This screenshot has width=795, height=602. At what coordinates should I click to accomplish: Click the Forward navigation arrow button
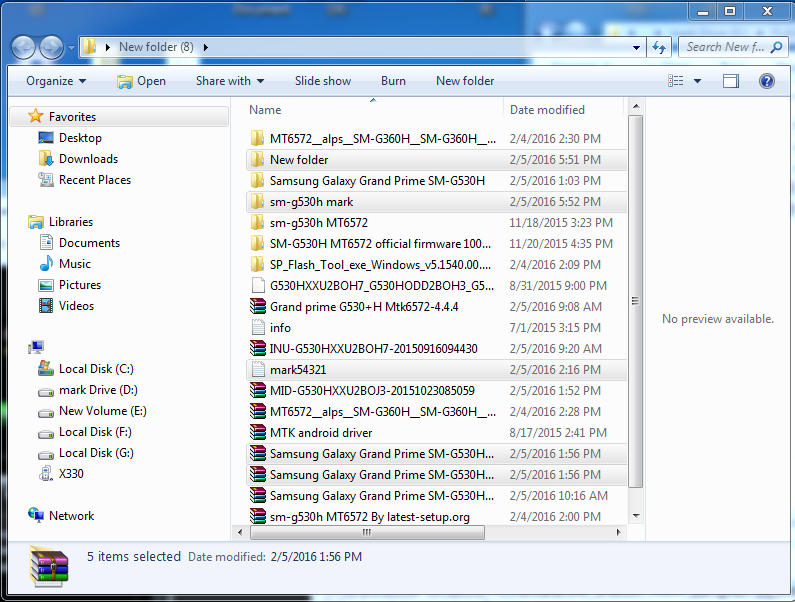coord(51,47)
